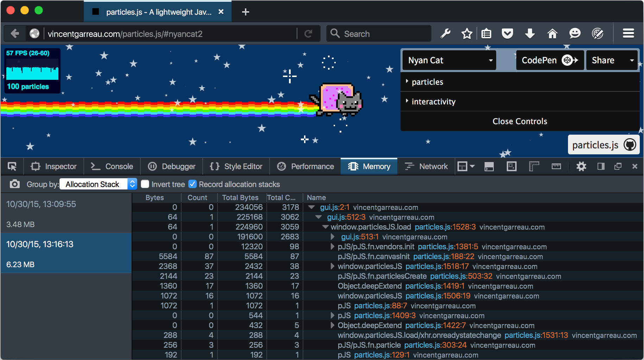Open the GitHub icon on particles.js badge
The image size is (644, 360).
click(x=630, y=144)
